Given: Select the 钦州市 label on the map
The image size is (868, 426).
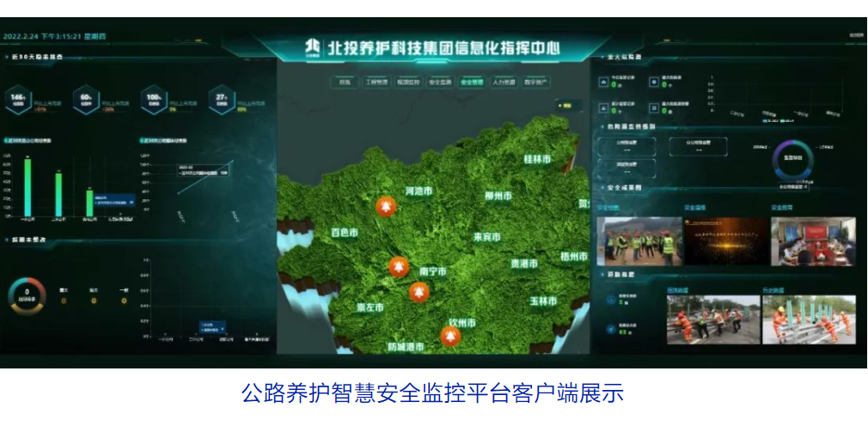Looking at the screenshot, I should point(462,322).
